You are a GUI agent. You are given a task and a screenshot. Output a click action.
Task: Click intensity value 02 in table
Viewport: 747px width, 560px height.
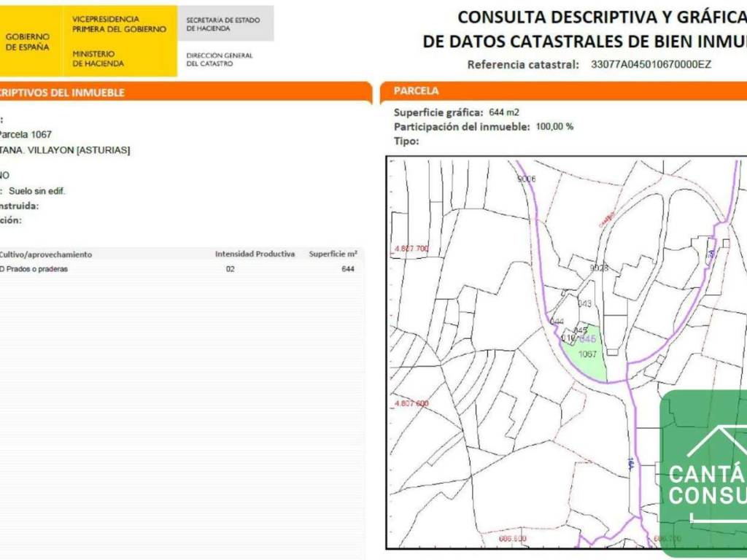point(230,269)
